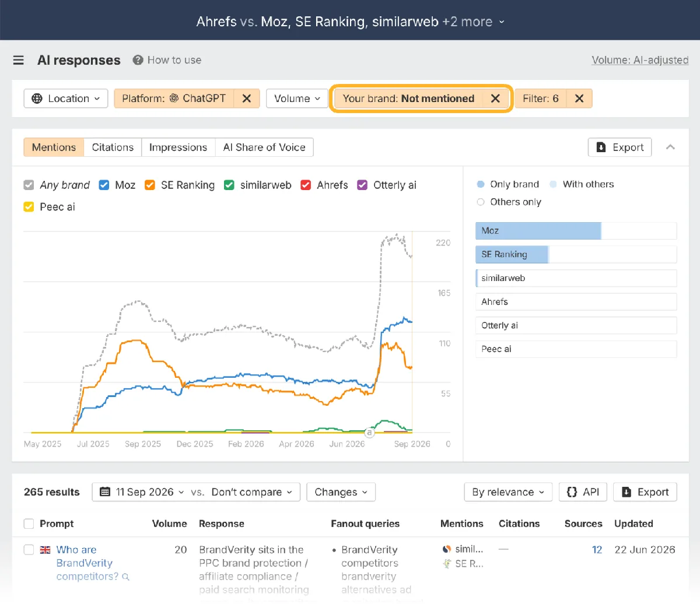Click the Peec ai row in brand list

576,349
